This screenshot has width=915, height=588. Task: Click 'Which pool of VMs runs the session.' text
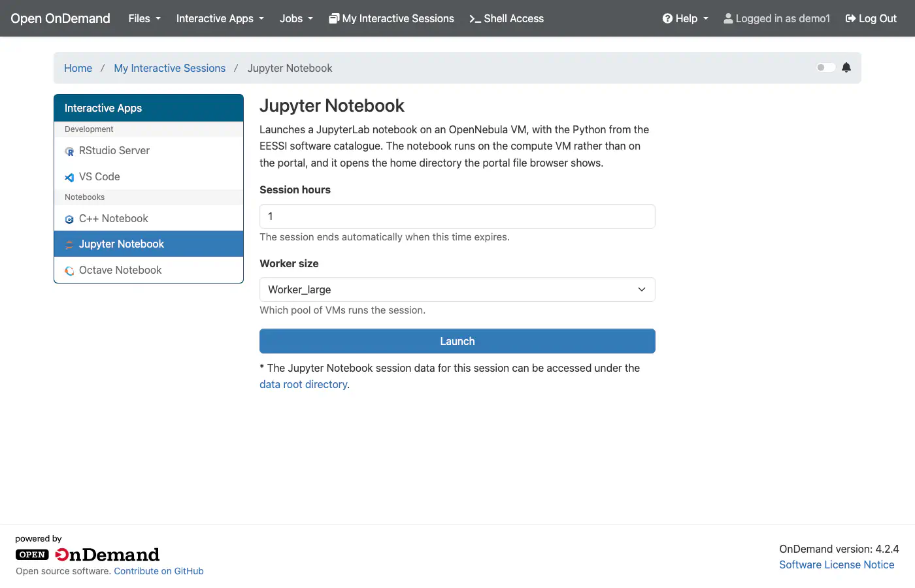pos(342,310)
